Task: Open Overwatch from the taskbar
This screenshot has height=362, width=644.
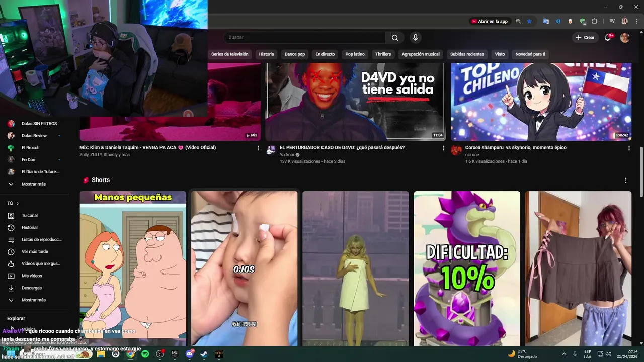Action: [115, 354]
